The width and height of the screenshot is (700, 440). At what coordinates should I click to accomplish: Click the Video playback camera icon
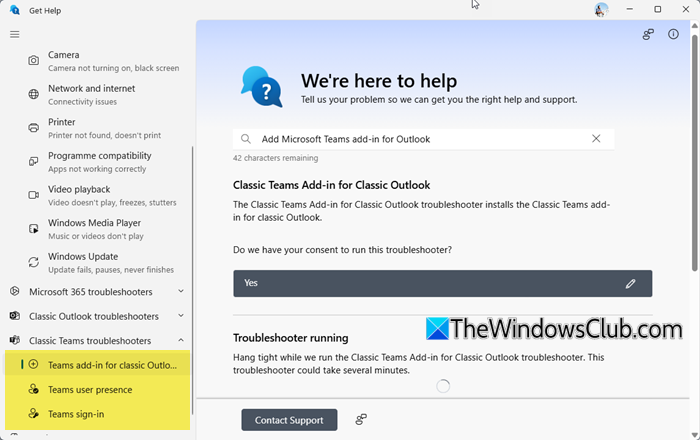[33, 195]
